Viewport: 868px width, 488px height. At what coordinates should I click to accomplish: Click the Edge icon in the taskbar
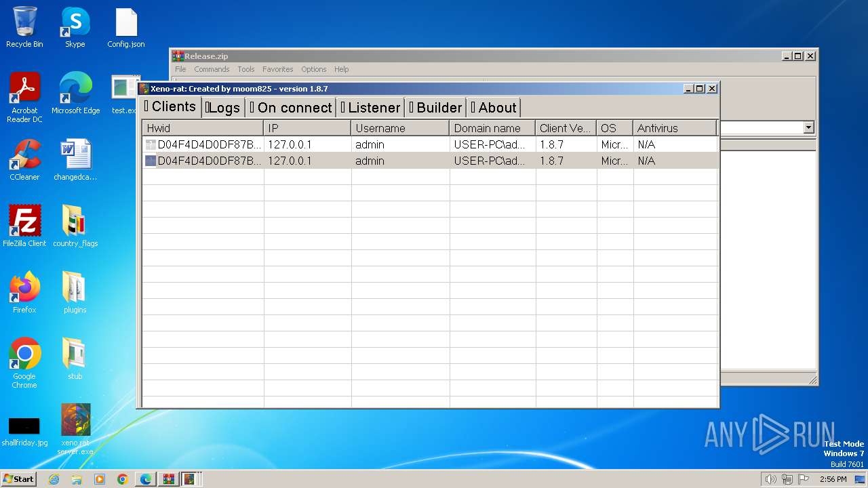click(146, 479)
